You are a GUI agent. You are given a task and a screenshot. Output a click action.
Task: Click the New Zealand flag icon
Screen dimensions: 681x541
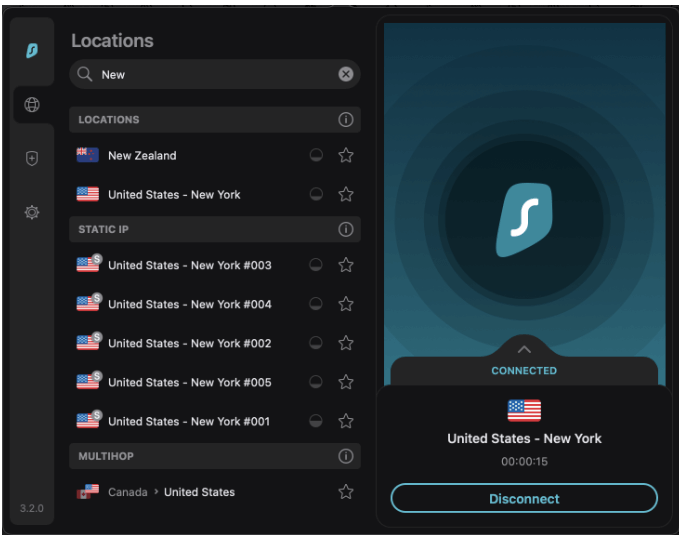tap(87, 155)
